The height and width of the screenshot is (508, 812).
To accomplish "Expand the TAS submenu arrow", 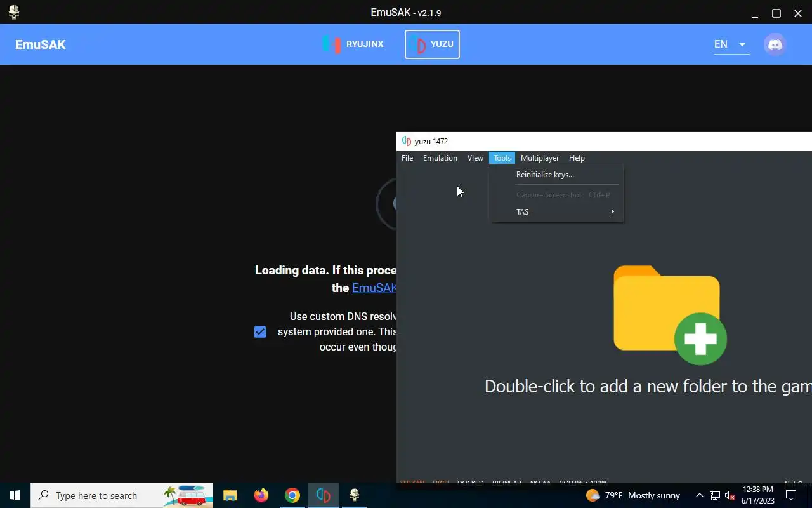I will tap(612, 212).
